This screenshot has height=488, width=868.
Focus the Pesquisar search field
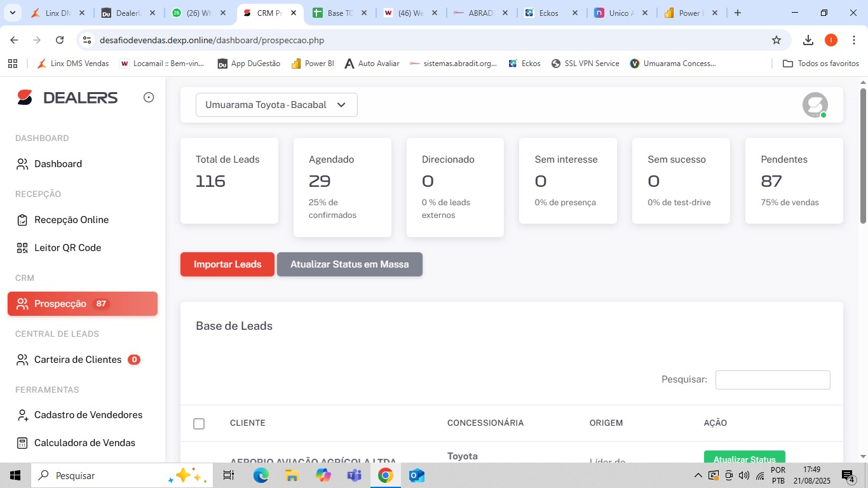773,380
